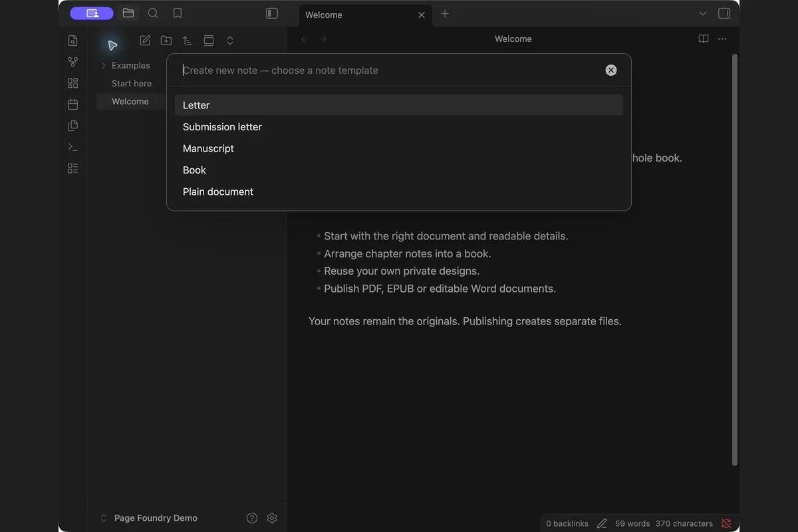Navigate forward arrow in Welcome pane

tap(323, 39)
